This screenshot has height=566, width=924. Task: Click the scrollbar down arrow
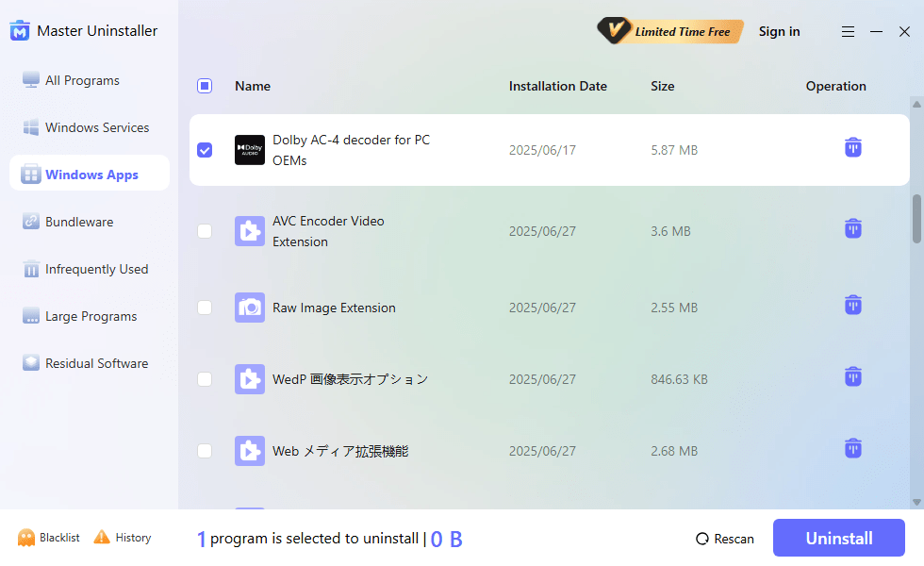point(916,502)
